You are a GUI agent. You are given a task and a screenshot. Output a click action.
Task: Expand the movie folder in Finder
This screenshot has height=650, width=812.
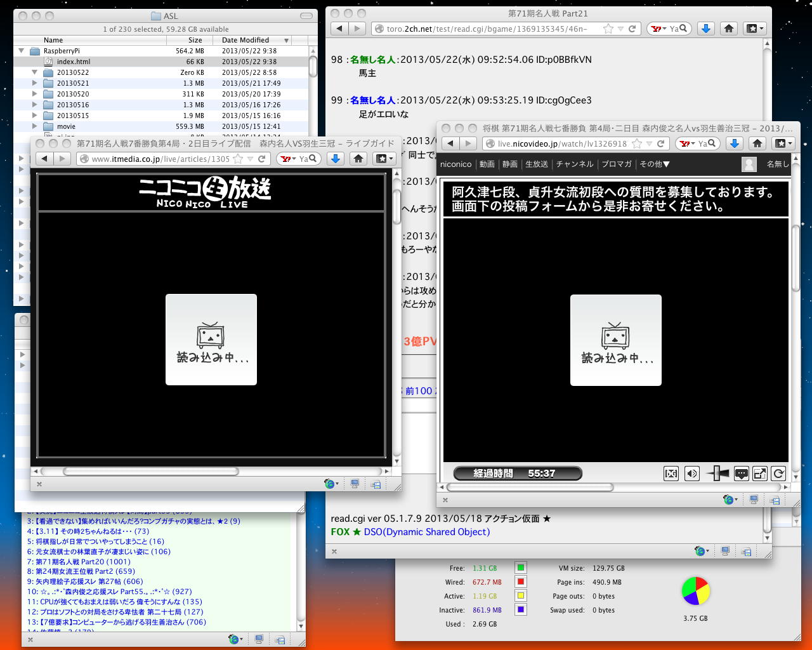(35, 126)
